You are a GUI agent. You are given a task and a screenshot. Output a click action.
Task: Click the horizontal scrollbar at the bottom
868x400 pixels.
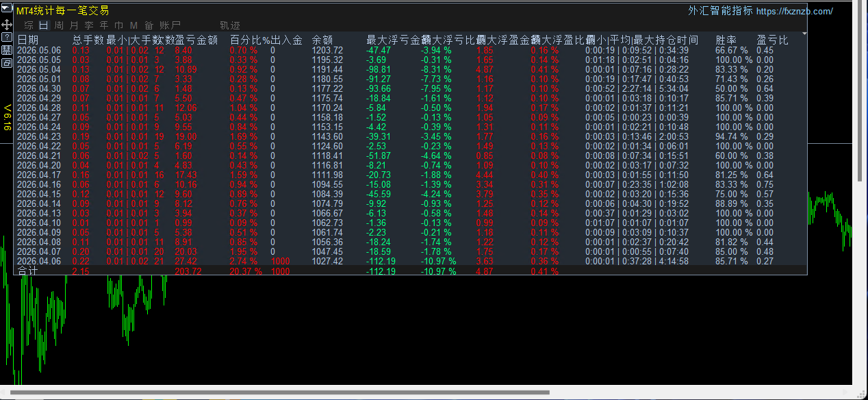coord(280,392)
